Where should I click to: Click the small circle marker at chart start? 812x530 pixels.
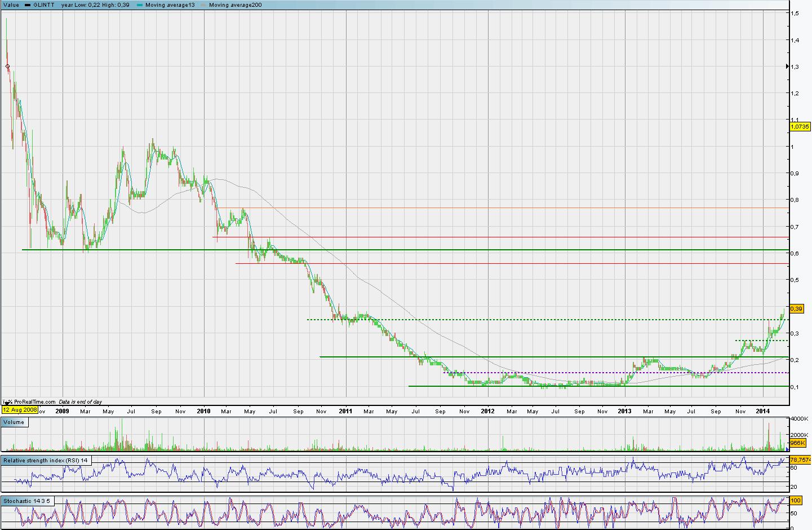[x=7, y=67]
